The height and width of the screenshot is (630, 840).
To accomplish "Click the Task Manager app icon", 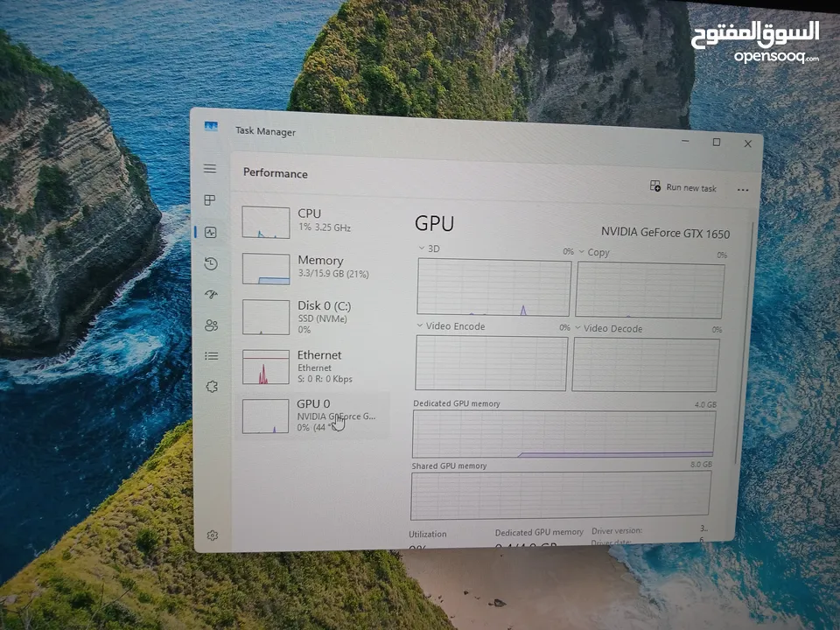I will (211, 127).
